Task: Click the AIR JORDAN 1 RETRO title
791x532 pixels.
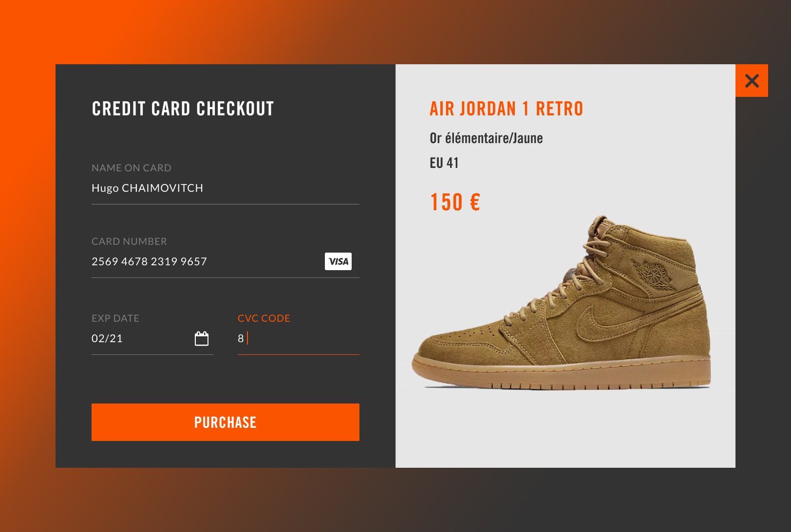Action: click(x=506, y=109)
